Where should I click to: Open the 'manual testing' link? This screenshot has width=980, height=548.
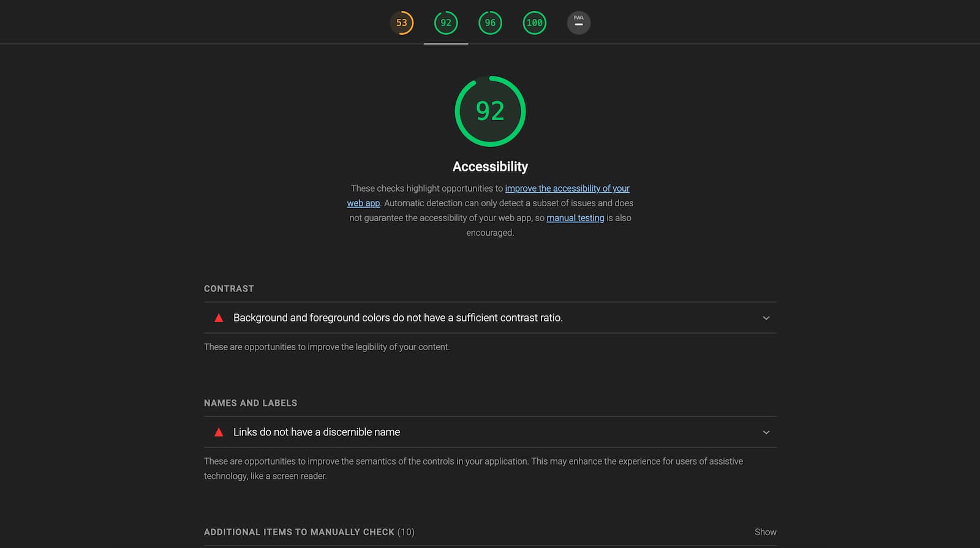pos(575,218)
